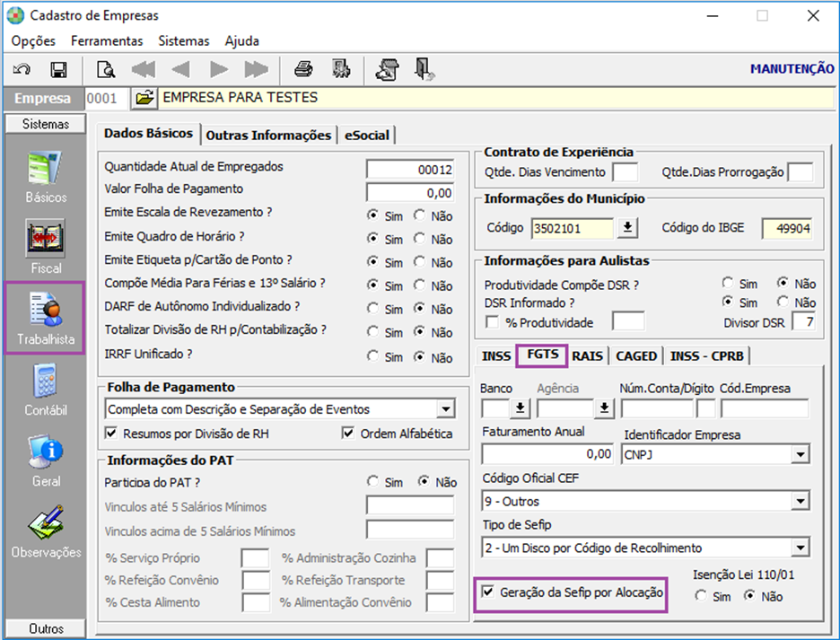
Task: Click the company name field EMPRESA PARA TESTES
Action: click(x=496, y=98)
